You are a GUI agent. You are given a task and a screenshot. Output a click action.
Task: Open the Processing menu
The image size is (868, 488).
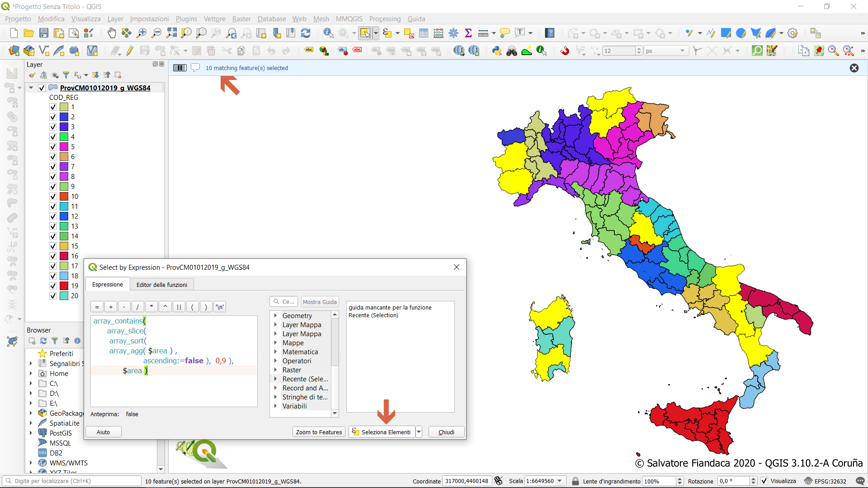tap(384, 19)
